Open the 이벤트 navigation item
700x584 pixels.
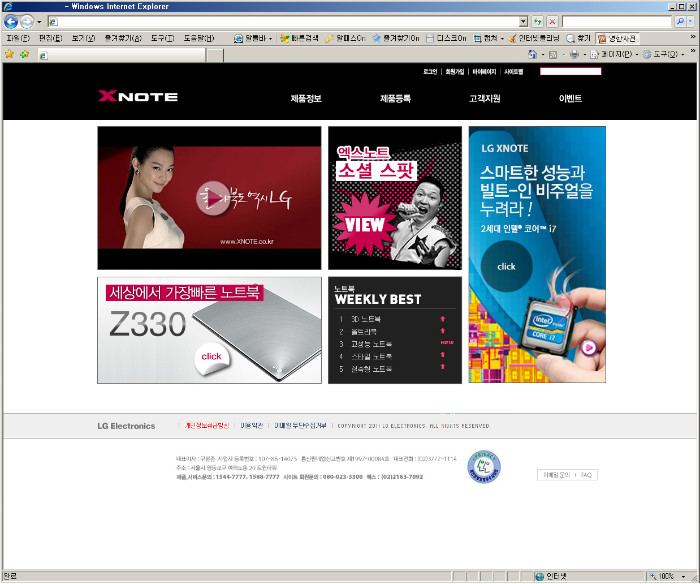[570, 98]
